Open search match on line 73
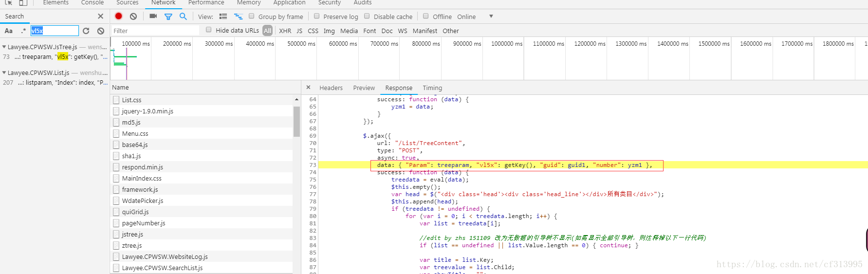Image resolution: width=868 pixels, height=274 pixels. point(55,56)
